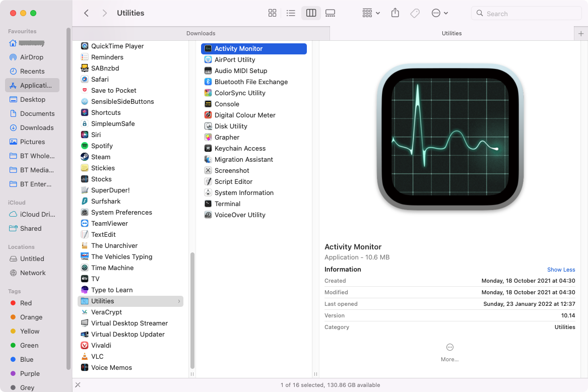Go forward with the right chevron

pyautogui.click(x=105, y=13)
